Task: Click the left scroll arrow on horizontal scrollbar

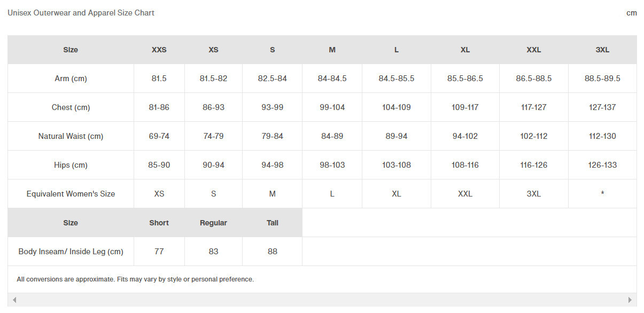Action: click(14, 300)
